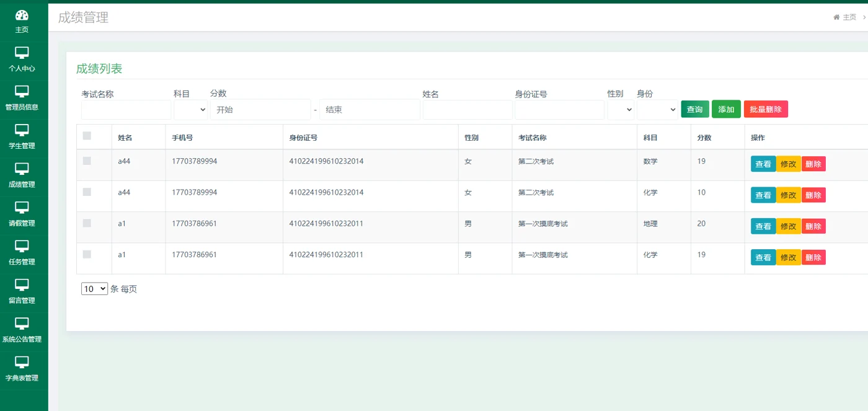Click the 科目 column header

pyautogui.click(x=650, y=138)
